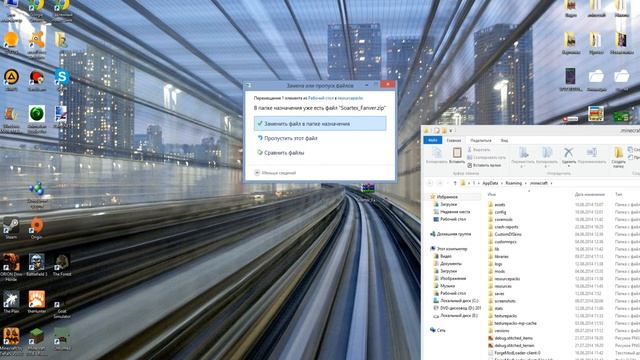The width and height of the screenshot is (640, 360).
Task: Select This PC in navigation pane
Action: pos(452,249)
